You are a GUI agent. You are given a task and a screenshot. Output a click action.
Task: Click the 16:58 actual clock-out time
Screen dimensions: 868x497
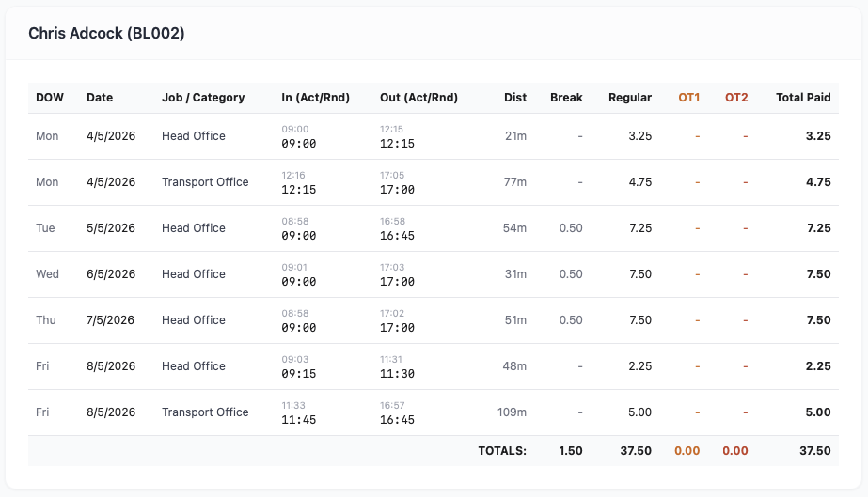pos(392,221)
